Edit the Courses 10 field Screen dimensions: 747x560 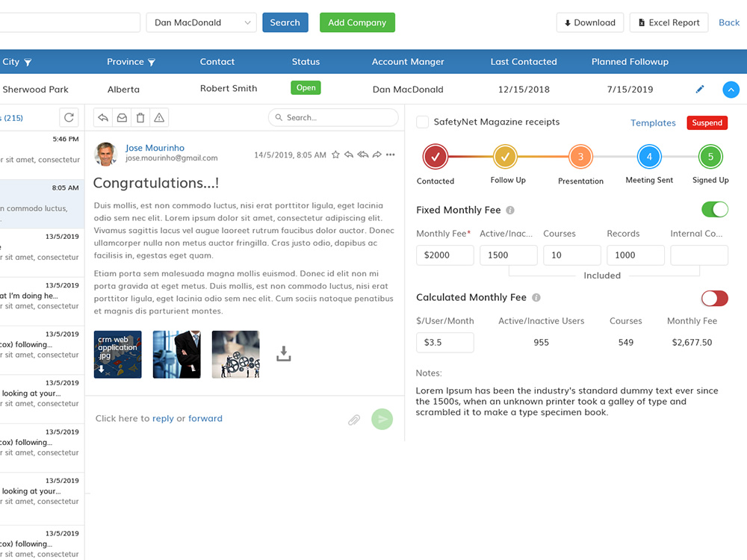pyautogui.click(x=572, y=255)
